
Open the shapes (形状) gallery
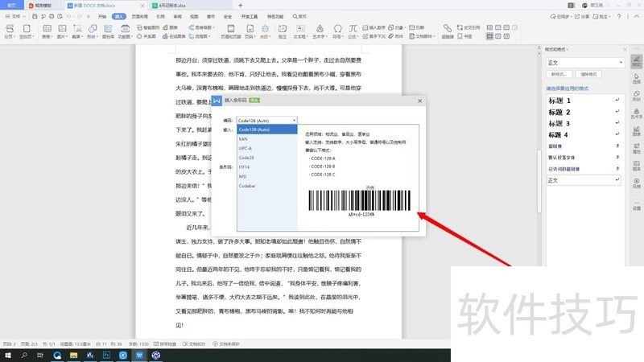click(93, 31)
